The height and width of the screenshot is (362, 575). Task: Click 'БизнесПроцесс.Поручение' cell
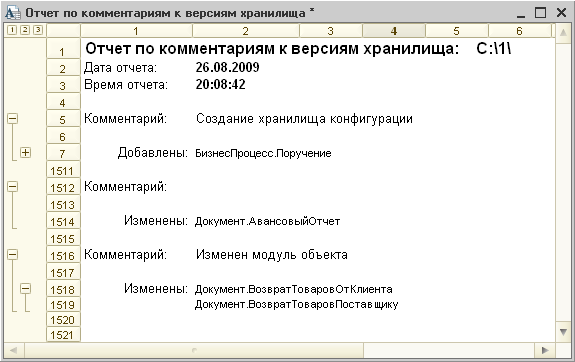tap(263, 153)
